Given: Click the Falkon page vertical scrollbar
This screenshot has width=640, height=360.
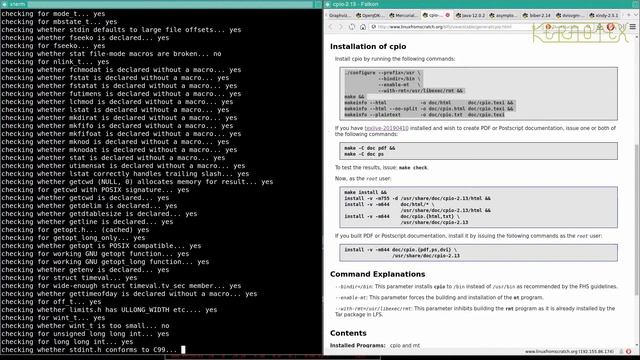Looking at the screenshot, I should tap(637, 219).
